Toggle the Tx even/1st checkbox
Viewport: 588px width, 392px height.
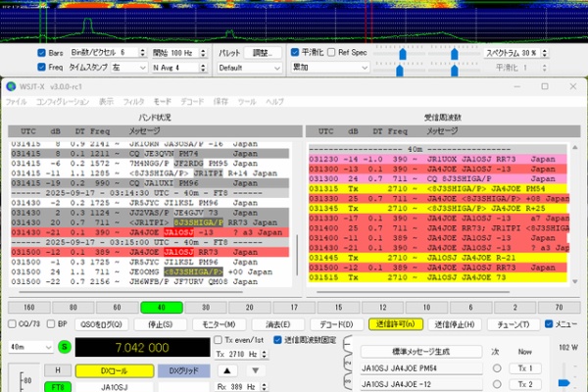point(219,340)
